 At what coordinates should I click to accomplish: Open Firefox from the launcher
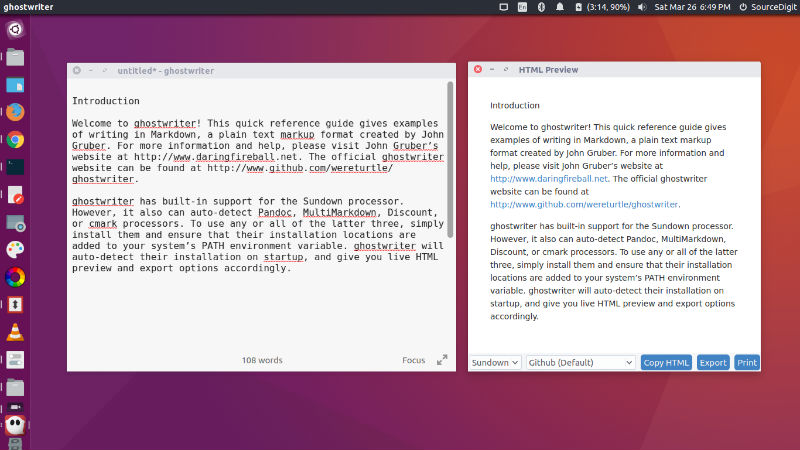click(x=15, y=112)
